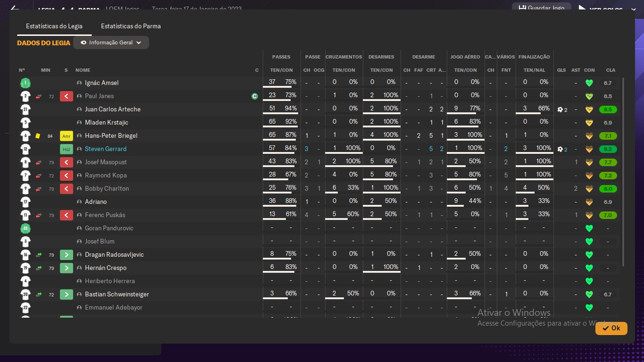Click Bastian Schweinsteiger's green substitution arrow
This screenshot has height=362, width=644.
coord(67,295)
